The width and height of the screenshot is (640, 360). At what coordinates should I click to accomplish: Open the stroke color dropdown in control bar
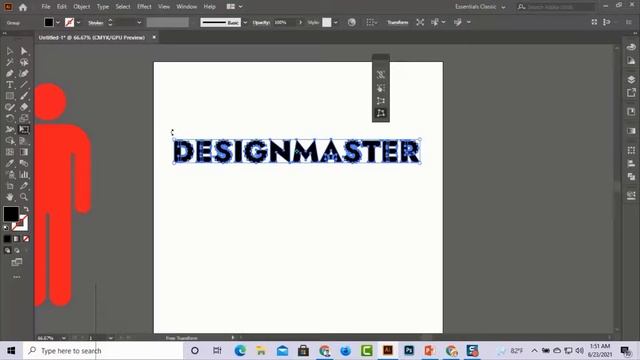point(78,22)
